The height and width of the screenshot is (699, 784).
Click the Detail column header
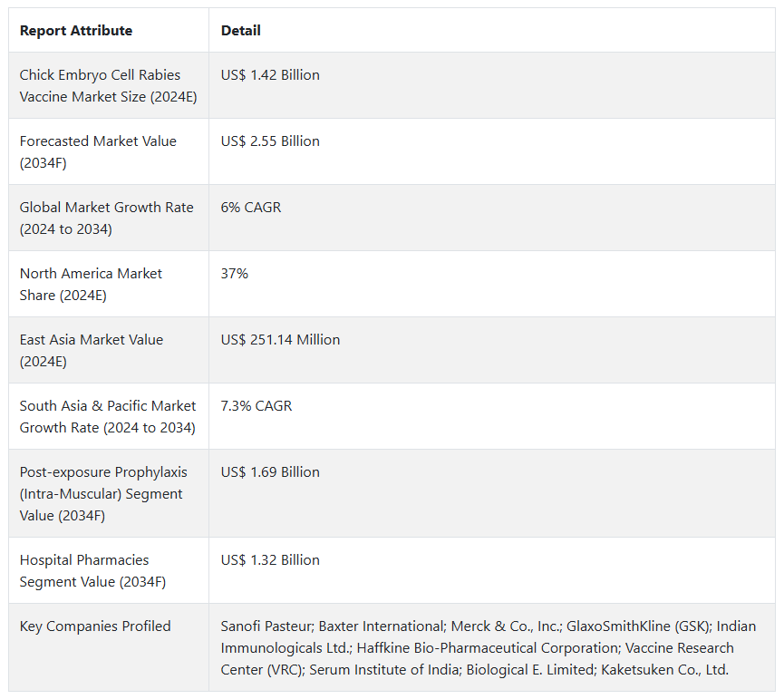[241, 31]
